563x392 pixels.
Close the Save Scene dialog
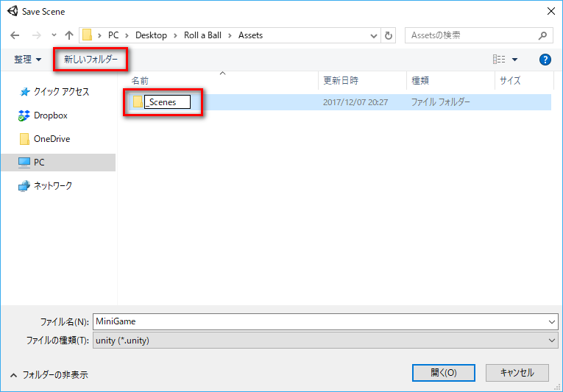[551, 12]
